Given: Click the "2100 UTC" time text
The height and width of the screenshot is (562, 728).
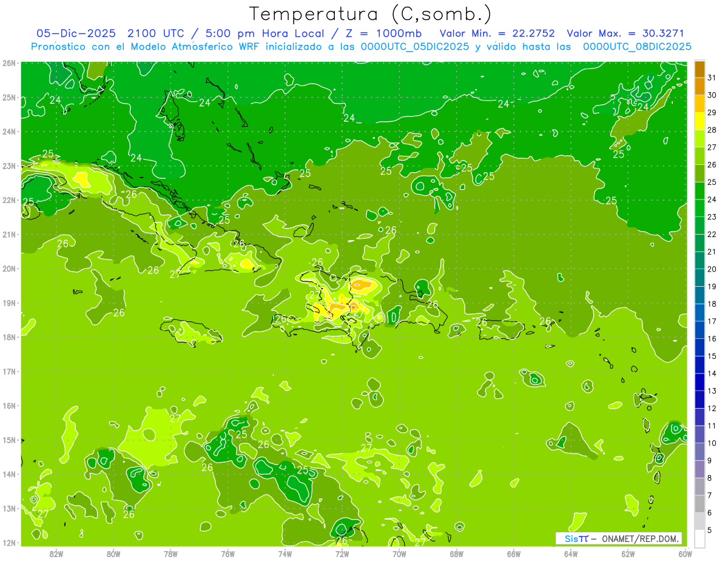Looking at the screenshot, I should [x=157, y=33].
